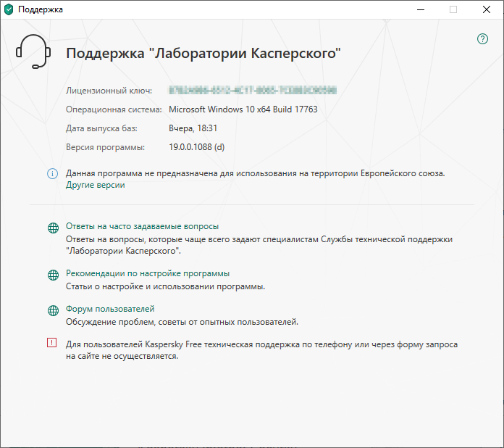This screenshot has height=448, width=504.
Task: Click the Поддержка window title text
Action: [40, 9]
